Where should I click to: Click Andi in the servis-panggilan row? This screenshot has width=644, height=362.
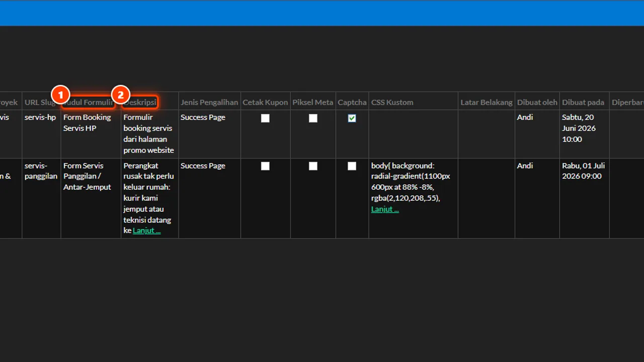(x=525, y=165)
